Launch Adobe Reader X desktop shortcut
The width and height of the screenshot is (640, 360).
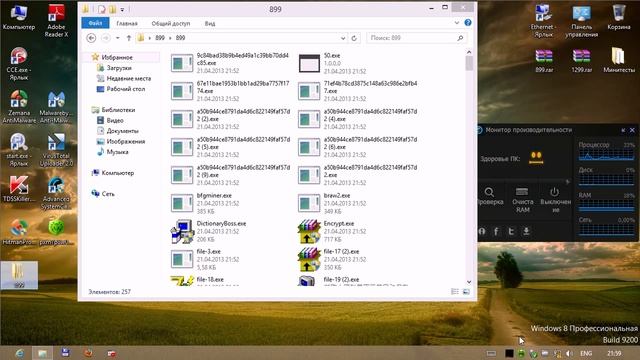click(56, 21)
